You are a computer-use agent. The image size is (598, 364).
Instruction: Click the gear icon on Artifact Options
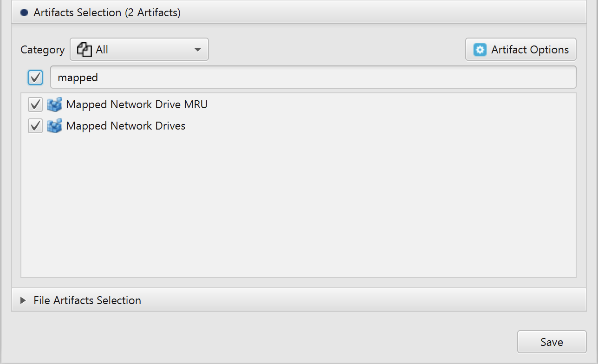(480, 49)
